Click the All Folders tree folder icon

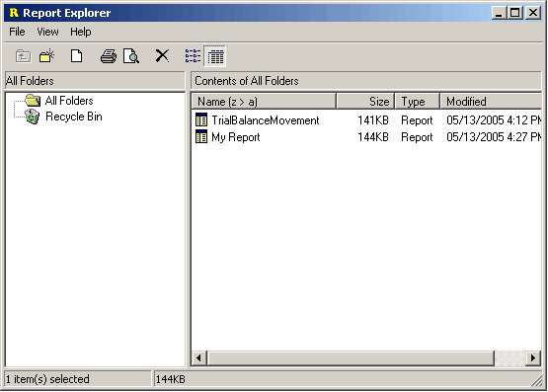pos(33,101)
